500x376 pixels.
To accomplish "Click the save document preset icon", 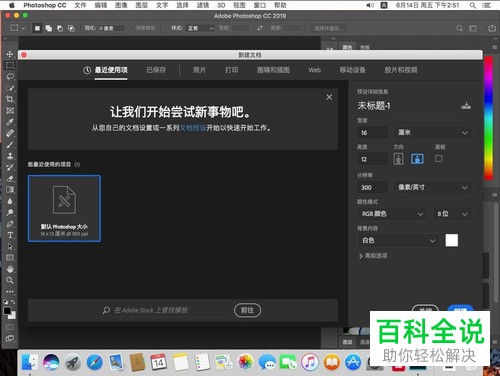I will click(x=466, y=106).
